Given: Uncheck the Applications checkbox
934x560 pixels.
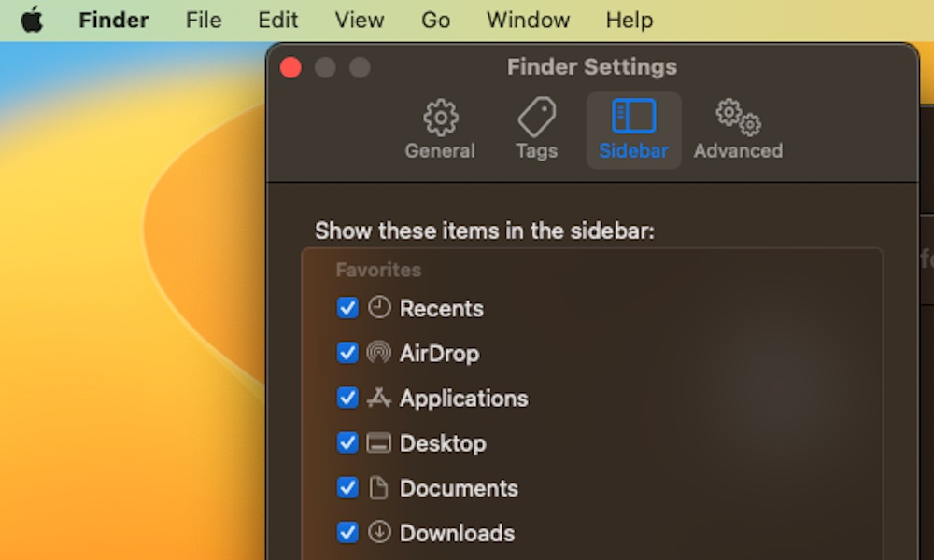Looking at the screenshot, I should pyautogui.click(x=347, y=398).
